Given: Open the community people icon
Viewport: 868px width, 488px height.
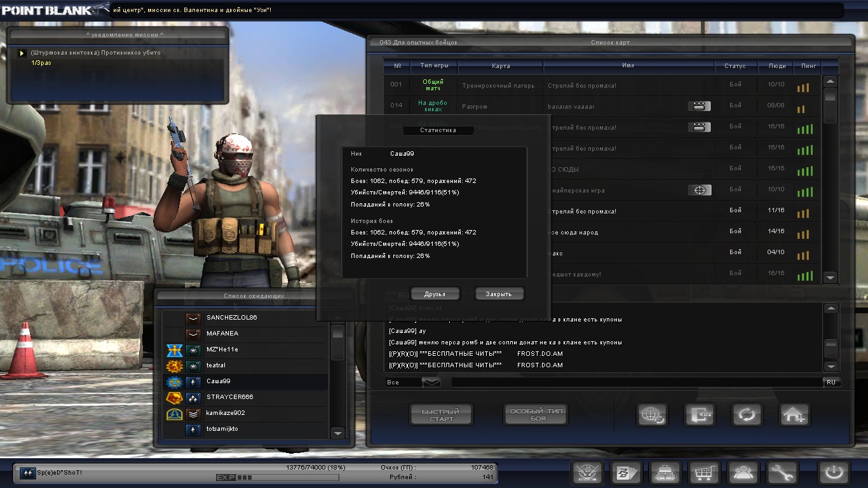Looking at the screenshot, I should tap(743, 473).
